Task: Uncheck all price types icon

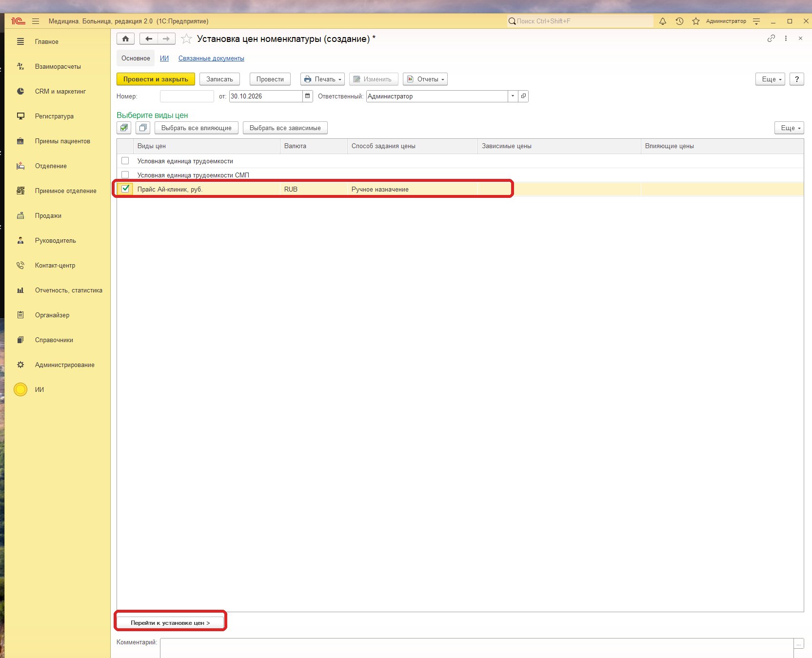Action: pyautogui.click(x=143, y=128)
